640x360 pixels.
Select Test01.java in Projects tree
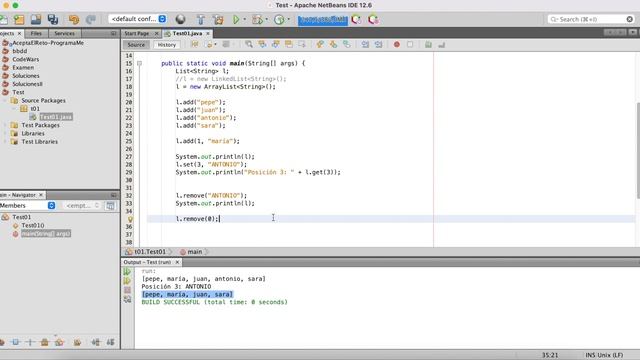56,117
